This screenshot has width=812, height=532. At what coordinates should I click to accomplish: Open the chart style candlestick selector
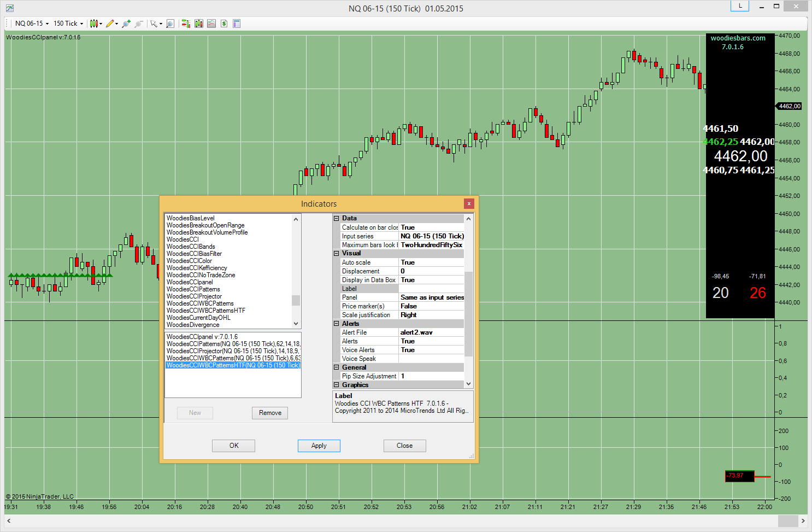pos(95,24)
